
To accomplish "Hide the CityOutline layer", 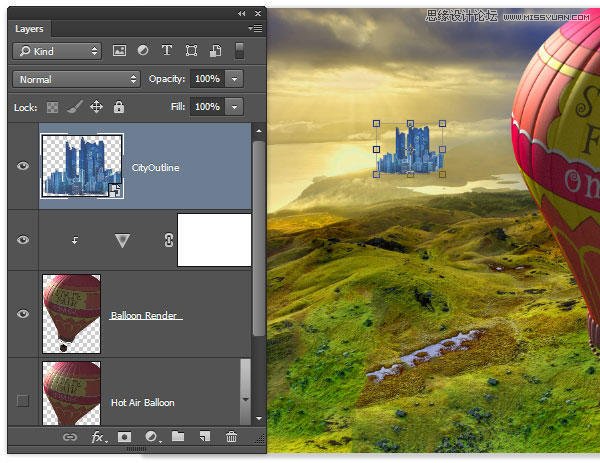I will (x=23, y=166).
